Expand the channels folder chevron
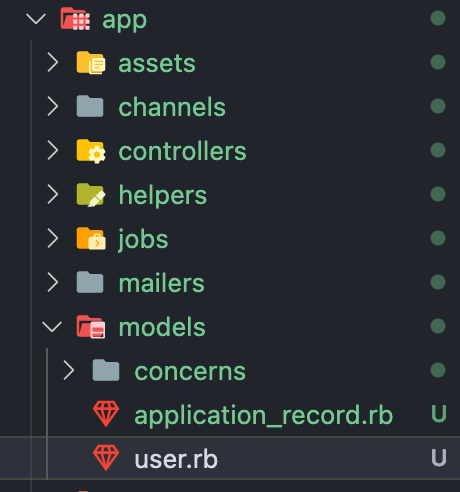The height and width of the screenshot is (492, 460). pyautogui.click(x=52, y=106)
